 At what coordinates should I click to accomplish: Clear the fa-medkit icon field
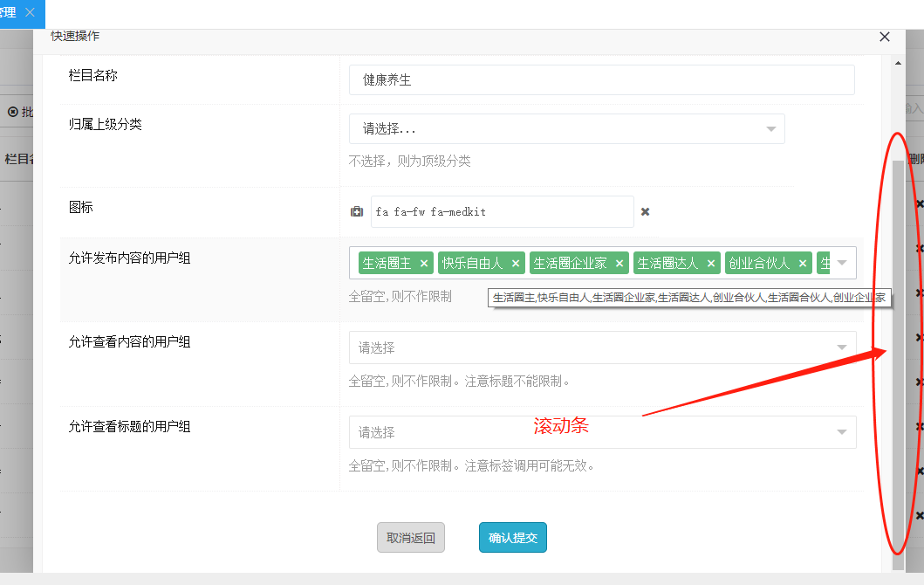(x=646, y=211)
